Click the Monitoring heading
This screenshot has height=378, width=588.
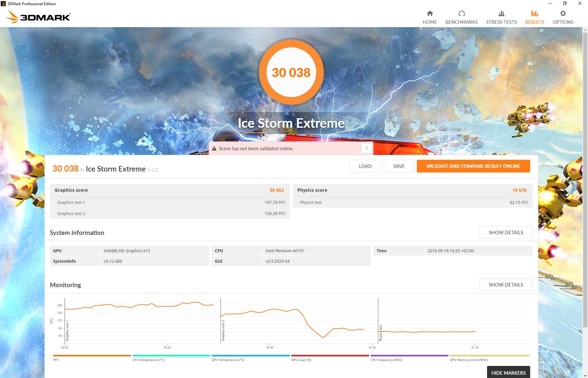[65, 285]
